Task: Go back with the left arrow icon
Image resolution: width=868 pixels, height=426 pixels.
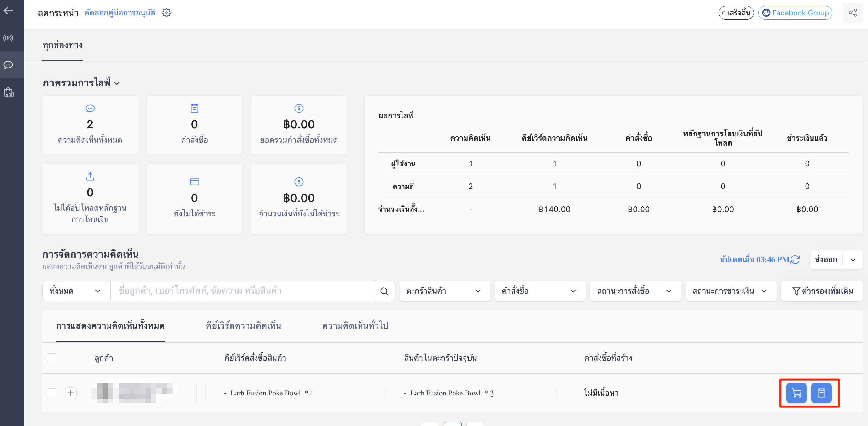Action: coord(9,11)
